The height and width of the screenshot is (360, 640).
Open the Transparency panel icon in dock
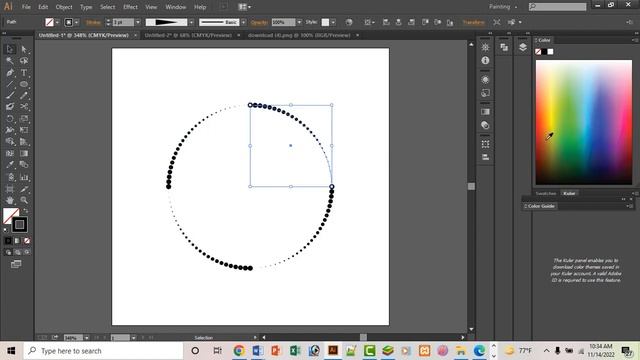coord(485,125)
